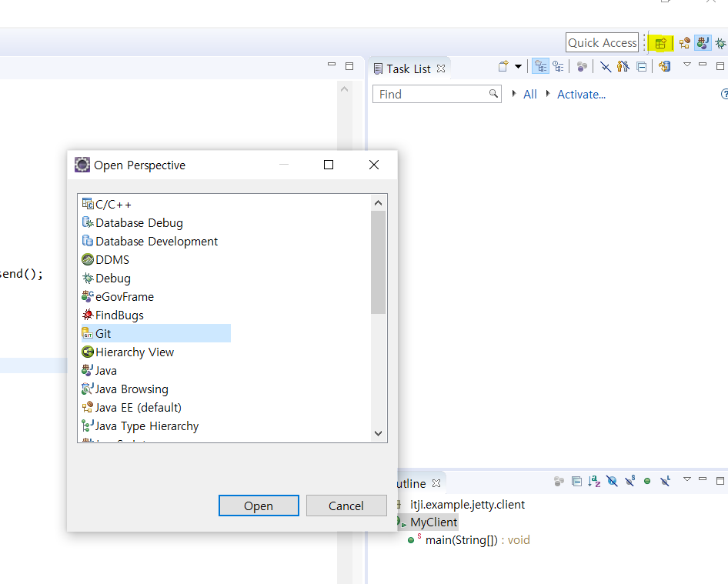Minimize the editor area
The width and height of the screenshot is (728, 584).
pyautogui.click(x=332, y=65)
